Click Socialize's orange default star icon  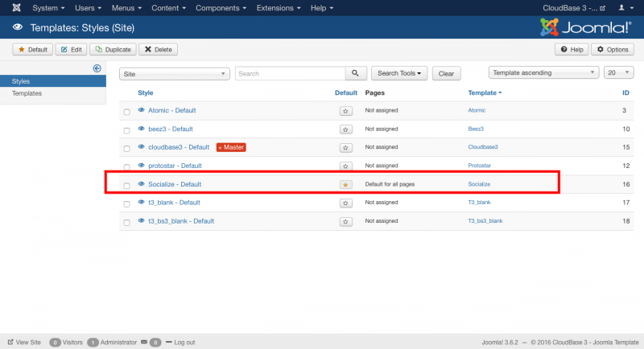coord(346,184)
